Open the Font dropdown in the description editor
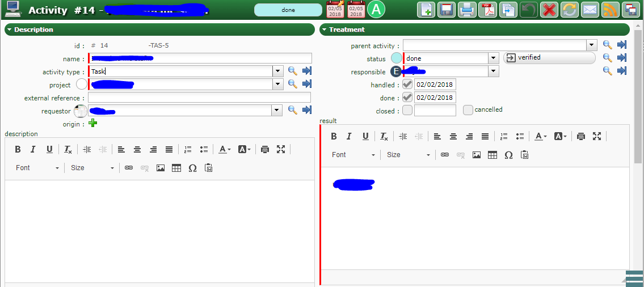This screenshot has width=644, height=287. click(38, 168)
